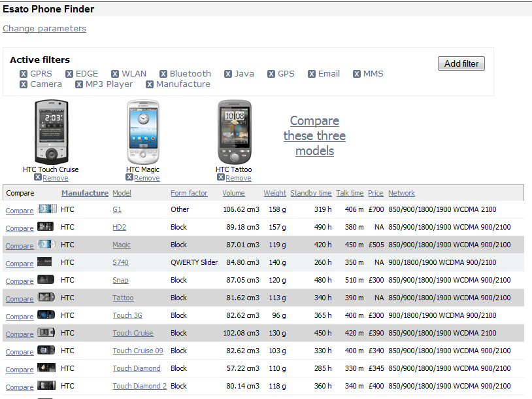The width and height of the screenshot is (532, 399).
Task: Remove the MP3 Player filter
Action: pyautogui.click(x=79, y=84)
